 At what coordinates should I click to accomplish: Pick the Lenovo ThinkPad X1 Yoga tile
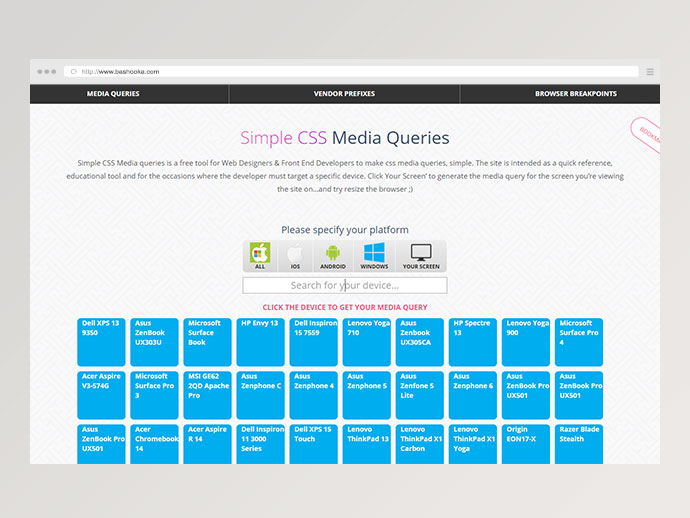pos(473,444)
